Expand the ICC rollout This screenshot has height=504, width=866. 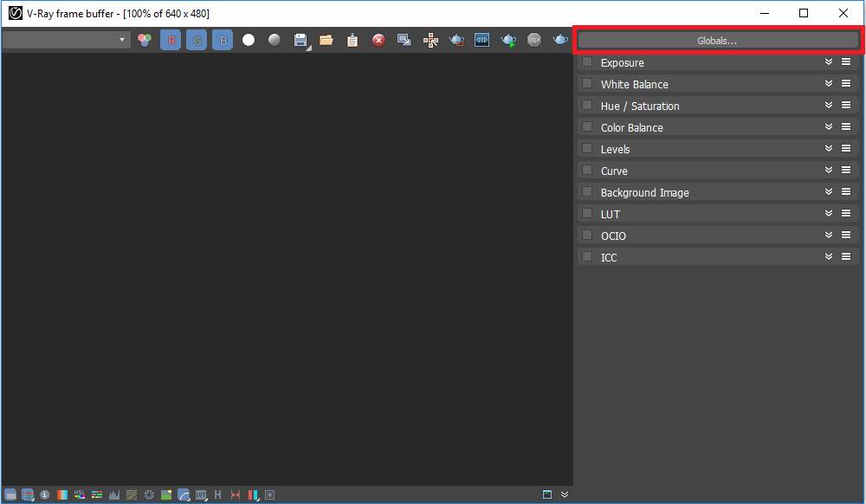(x=829, y=256)
